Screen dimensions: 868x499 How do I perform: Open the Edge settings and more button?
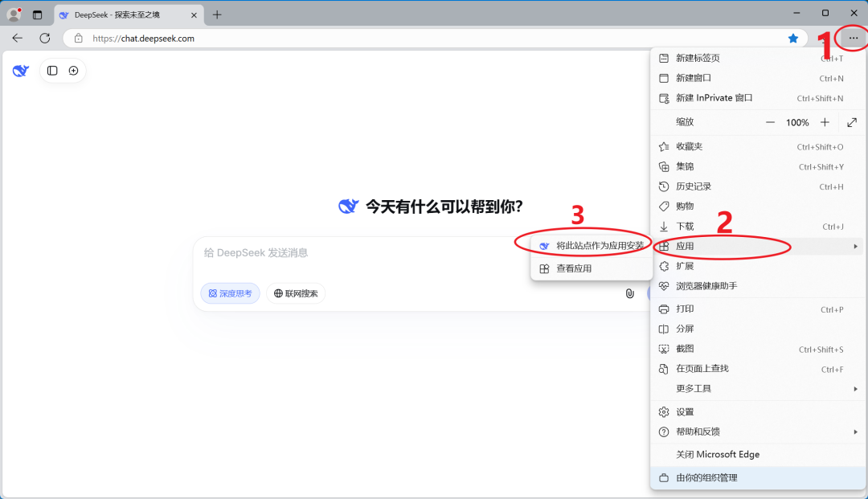pyautogui.click(x=853, y=39)
